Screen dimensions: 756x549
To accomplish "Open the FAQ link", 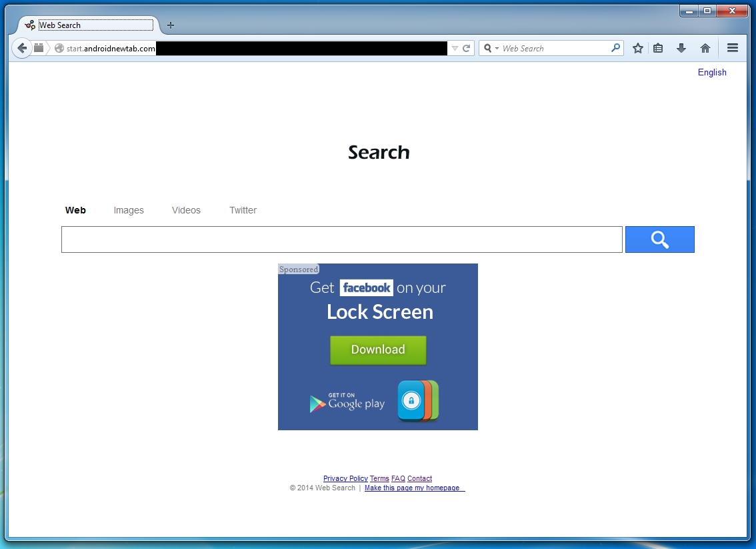I will click(398, 478).
